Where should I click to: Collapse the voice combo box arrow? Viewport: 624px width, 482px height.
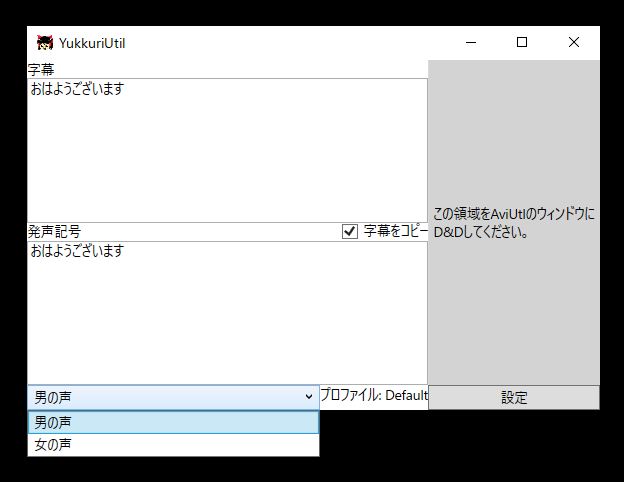click(x=309, y=397)
